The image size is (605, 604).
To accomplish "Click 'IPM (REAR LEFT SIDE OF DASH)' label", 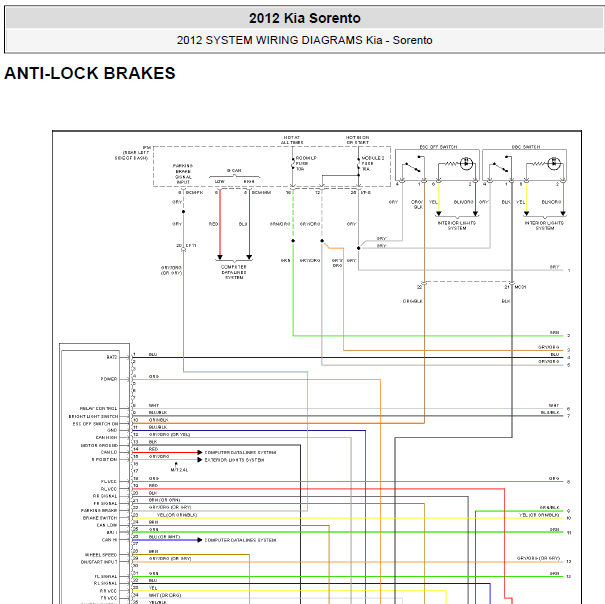I will point(133,153).
